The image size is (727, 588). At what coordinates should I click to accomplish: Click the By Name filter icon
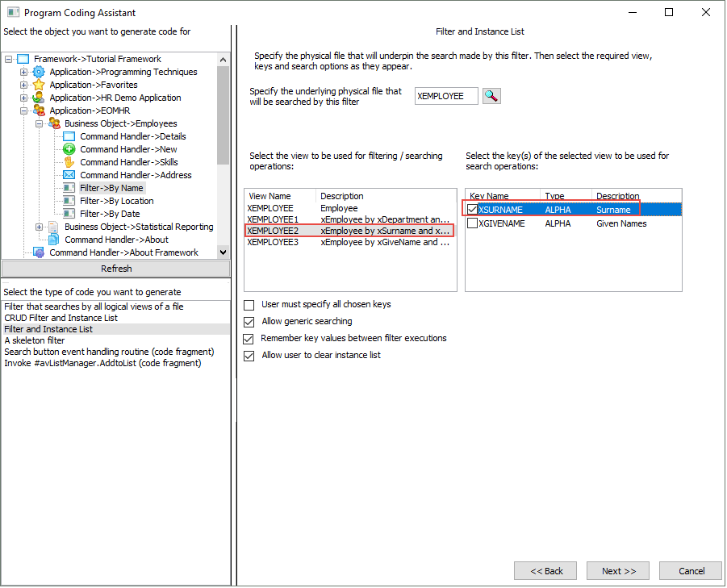(69, 188)
